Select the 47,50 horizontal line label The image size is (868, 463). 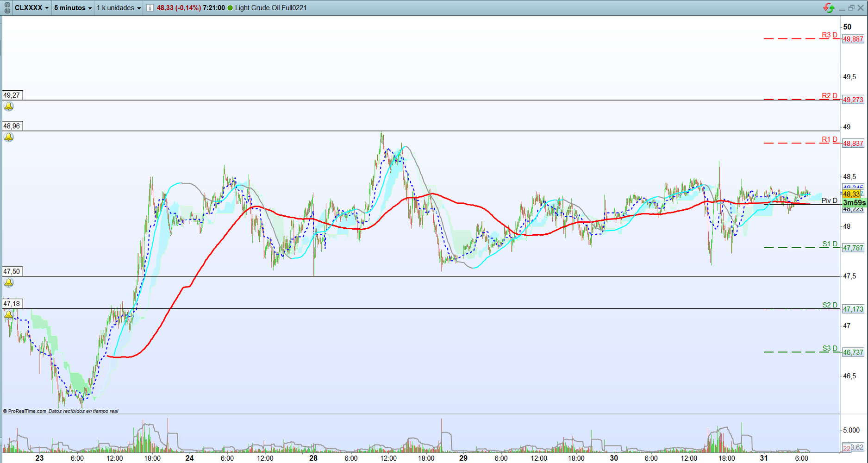click(x=12, y=271)
